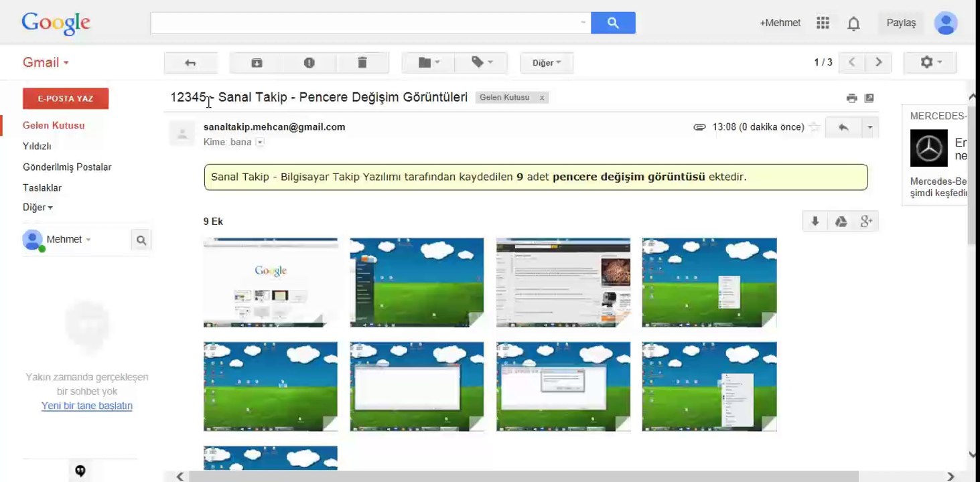The width and height of the screenshot is (980, 482).
Task: Open the thumbnail with the Start menu open
Action: 417,283
